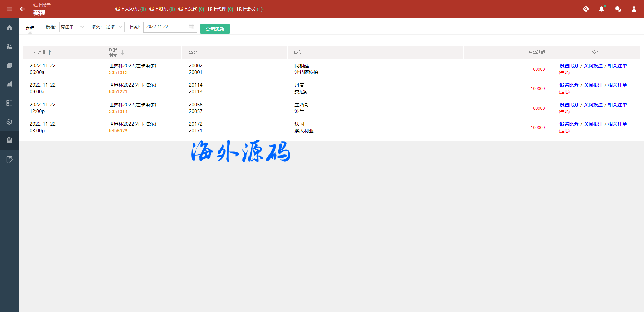
Task: Click the 点击更新 button
Action: click(x=215, y=29)
